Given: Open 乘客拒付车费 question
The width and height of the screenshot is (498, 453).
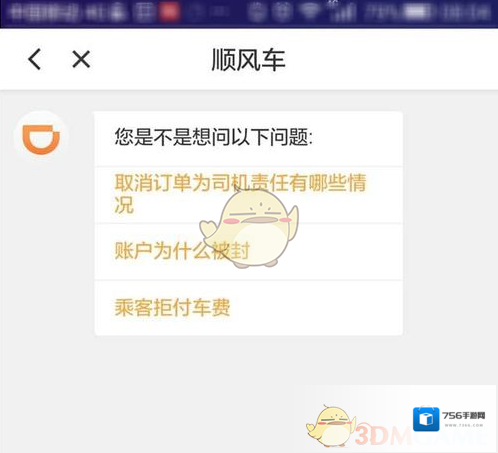Looking at the screenshot, I should [248, 308].
